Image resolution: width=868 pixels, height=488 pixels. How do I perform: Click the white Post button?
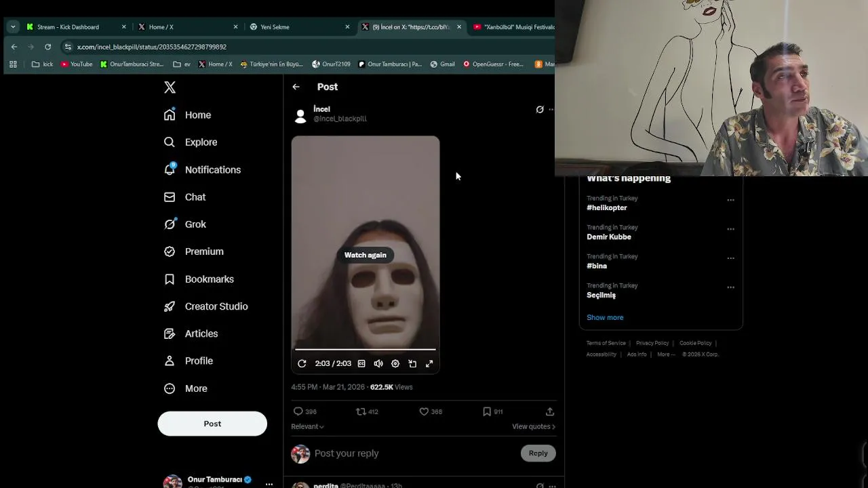point(212,424)
